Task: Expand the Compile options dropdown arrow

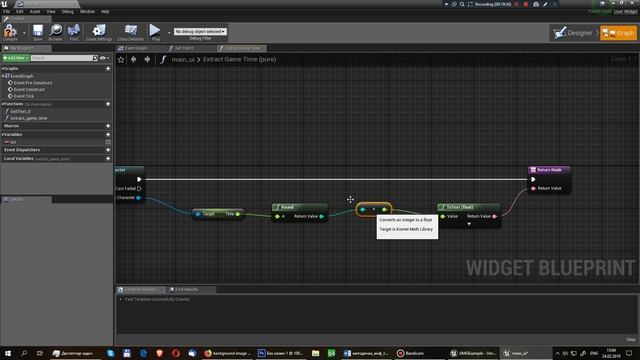Action: click(x=24, y=33)
